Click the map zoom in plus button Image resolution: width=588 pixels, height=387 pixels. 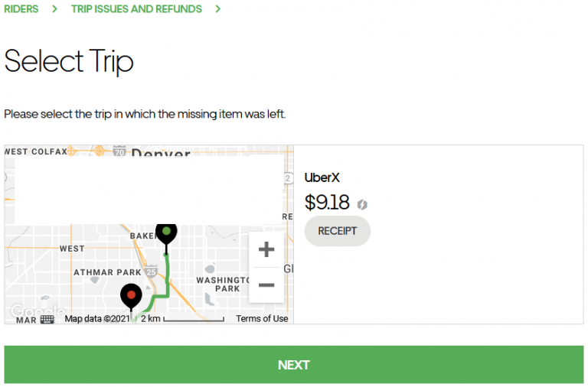click(x=266, y=249)
